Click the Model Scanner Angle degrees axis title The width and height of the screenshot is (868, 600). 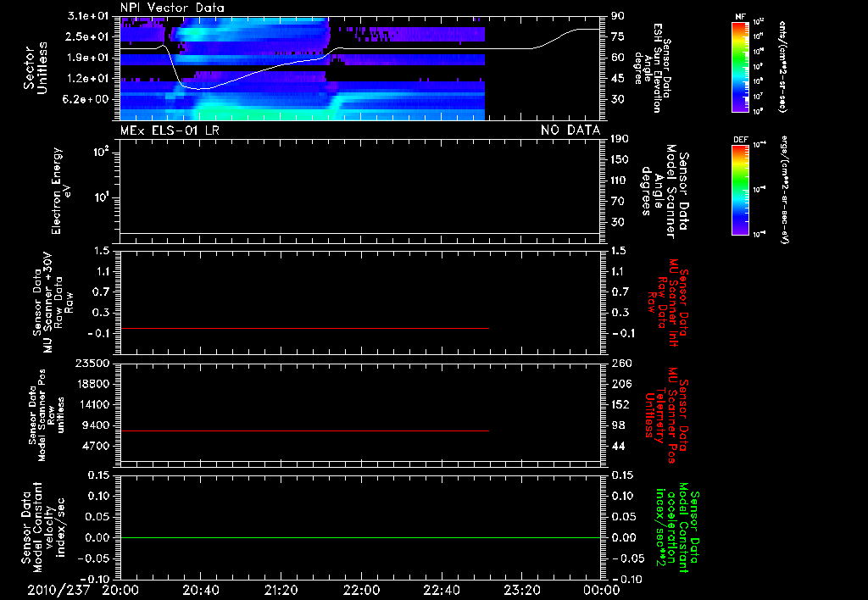[x=665, y=192]
